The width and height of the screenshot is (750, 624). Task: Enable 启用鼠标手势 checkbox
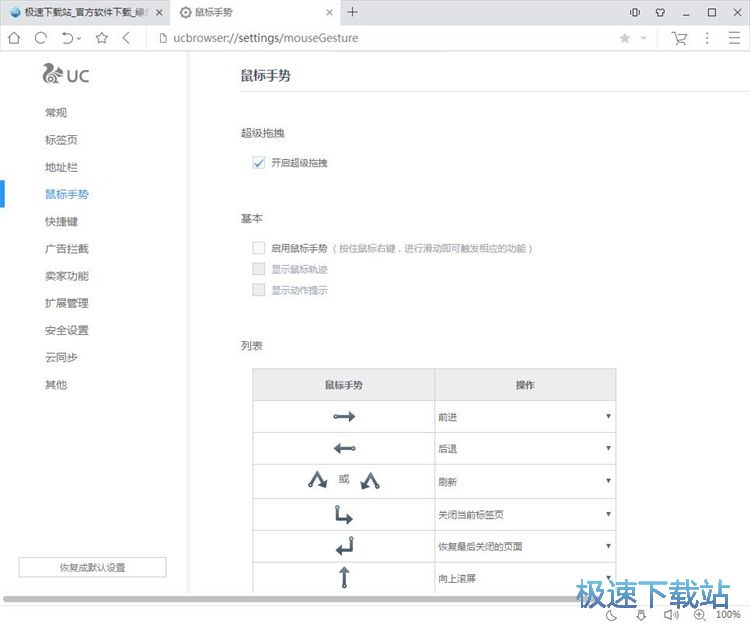[x=258, y=248]
